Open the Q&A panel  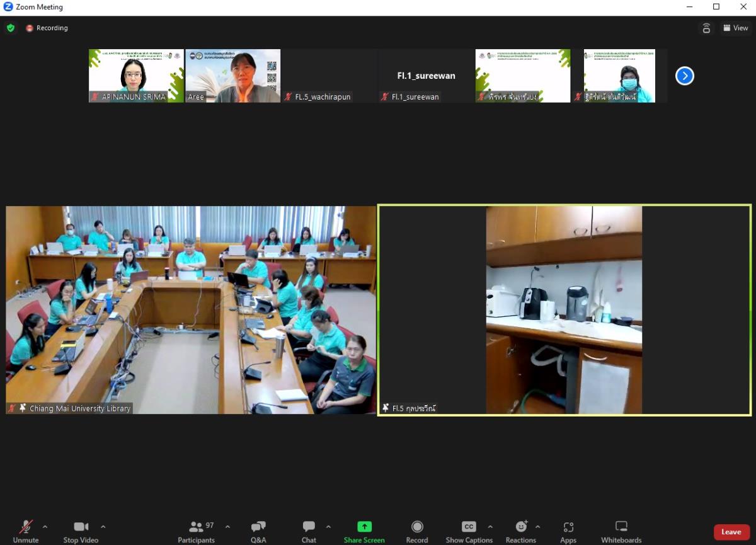[258, 531]
